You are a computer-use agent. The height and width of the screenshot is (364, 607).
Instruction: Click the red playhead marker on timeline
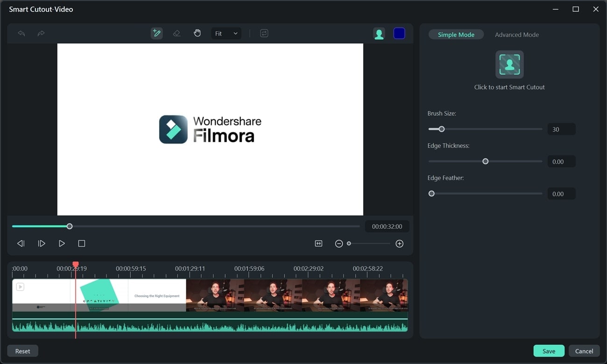point(76,265)
